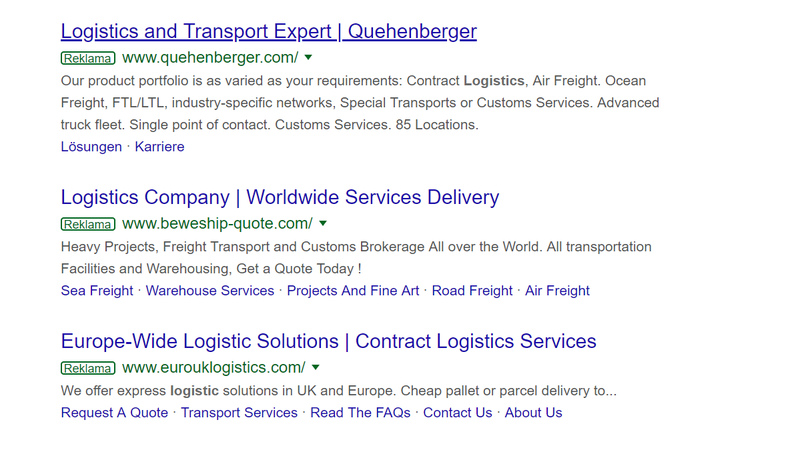
Task: Open the Transport Services sitelink
Action: [239, 413]
